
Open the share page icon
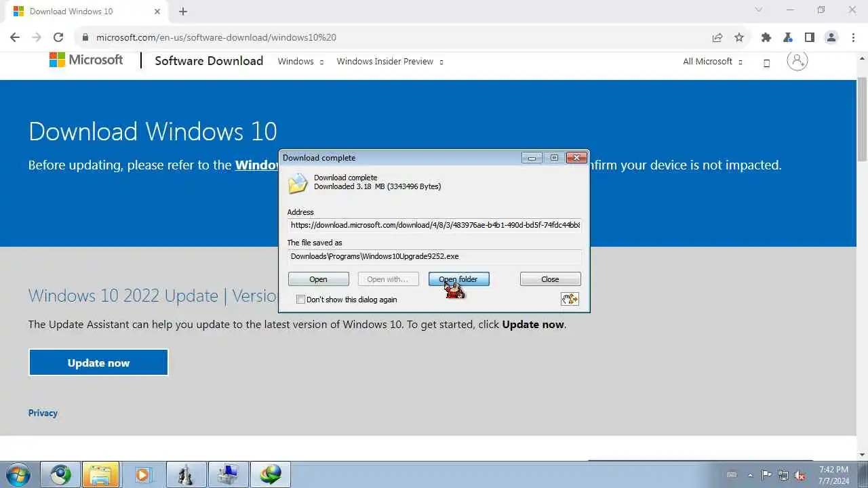point(717,38)
